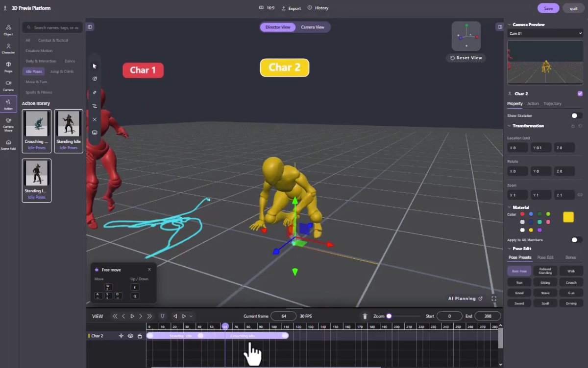Switch to Camera View tab
The height and width of the screenshot is (368, 588).
point(313,27)
